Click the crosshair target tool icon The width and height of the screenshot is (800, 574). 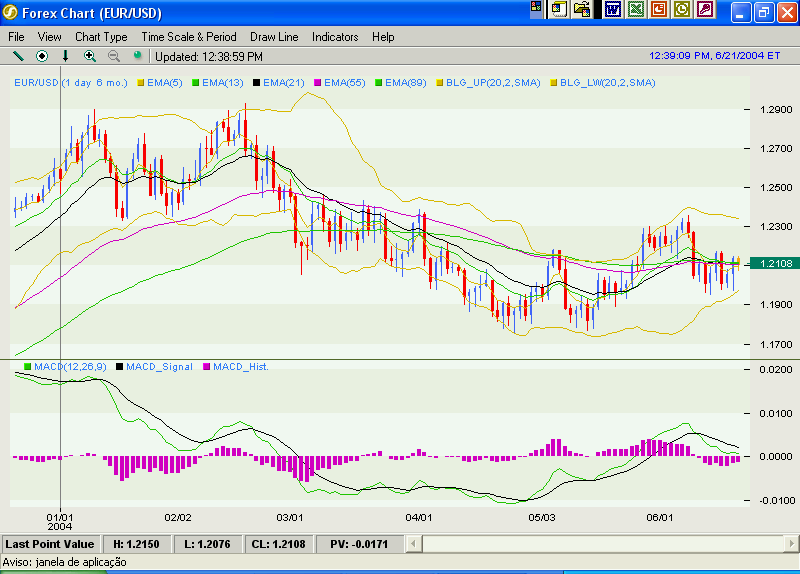42,56
